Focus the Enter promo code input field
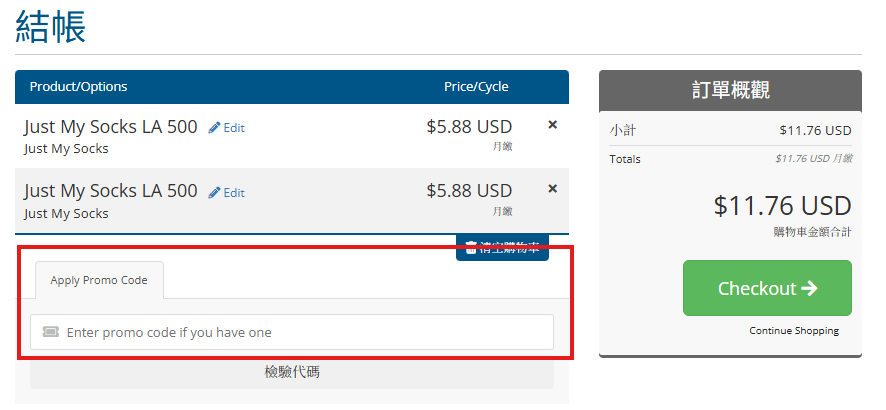This screenshot has width=886, height=410. (300, 332)
